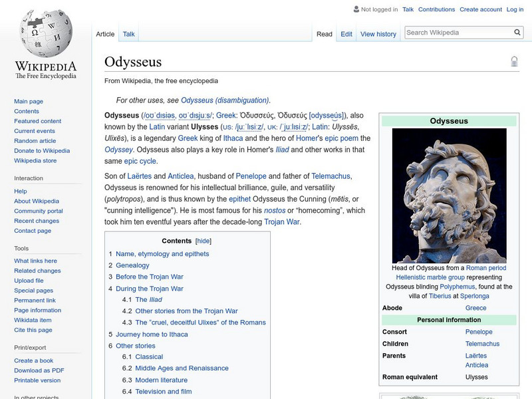Click the Search Wikipedia input field

(x=459, y=33)
